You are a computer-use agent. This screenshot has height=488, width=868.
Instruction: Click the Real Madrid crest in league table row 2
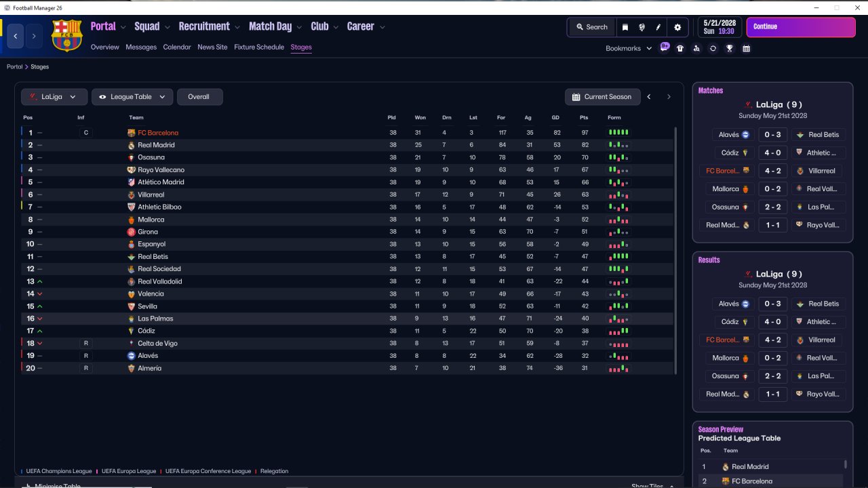pyautogui.click(x=132, y=145)
